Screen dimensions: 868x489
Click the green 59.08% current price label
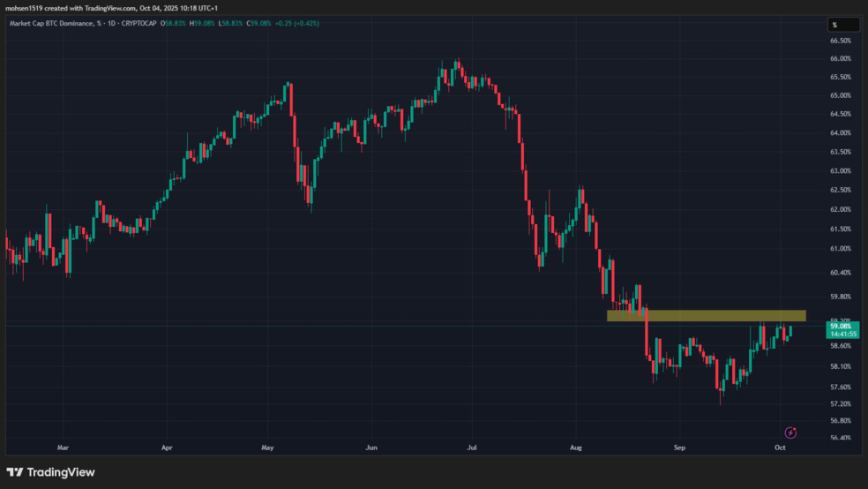tap(840, 327)
